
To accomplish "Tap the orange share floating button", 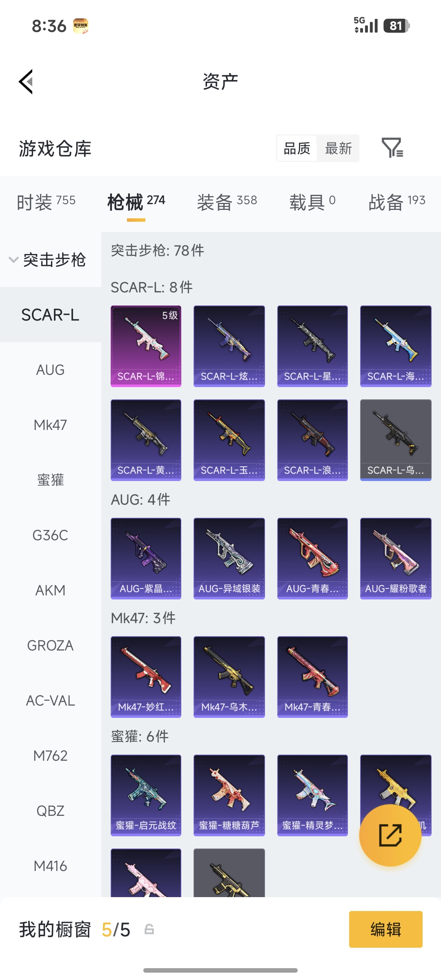I will coord(390,835).
